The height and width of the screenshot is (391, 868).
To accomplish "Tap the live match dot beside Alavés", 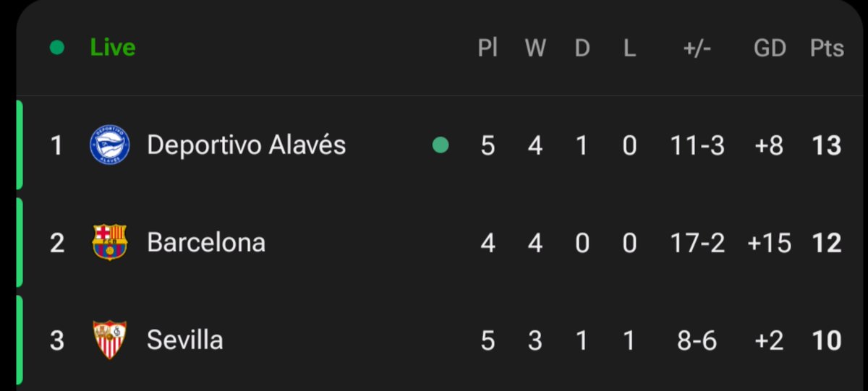I will 440,145.
